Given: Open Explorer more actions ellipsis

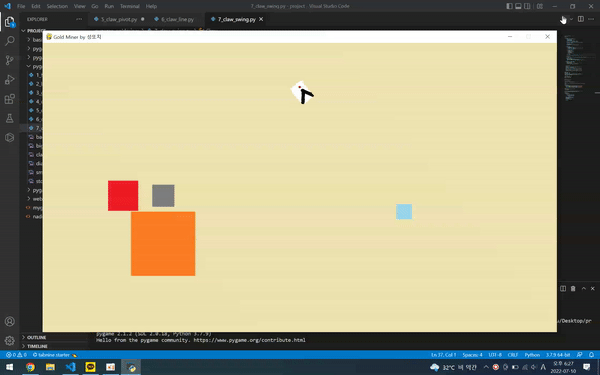Looking at the screenshot, I should 79,19.
